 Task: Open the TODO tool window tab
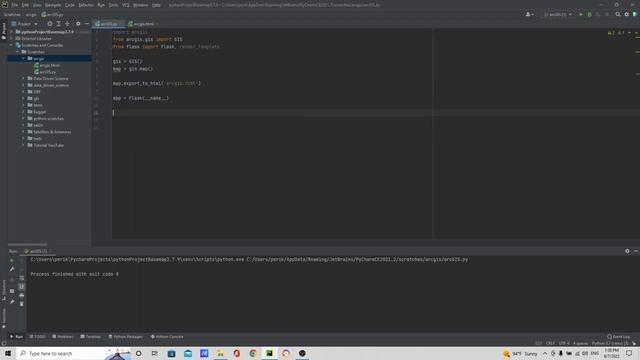click(x=38, y=337)
